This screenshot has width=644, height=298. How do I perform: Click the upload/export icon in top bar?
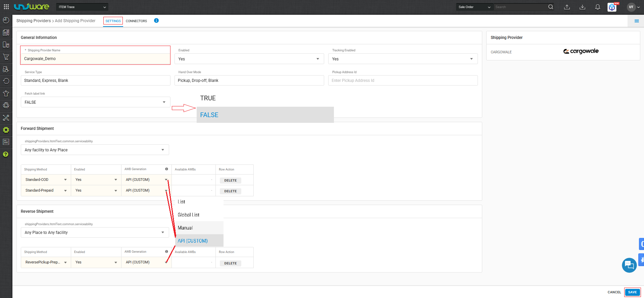(567, 7)
